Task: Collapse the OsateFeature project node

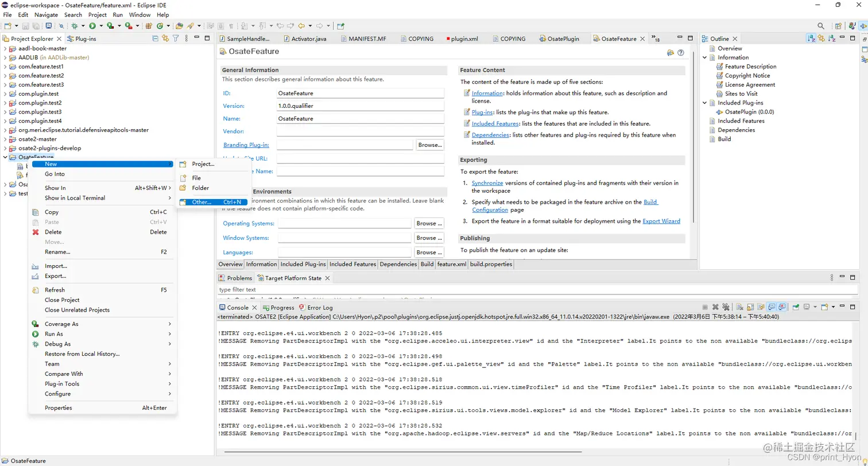Action: click(x=5, y=157)
